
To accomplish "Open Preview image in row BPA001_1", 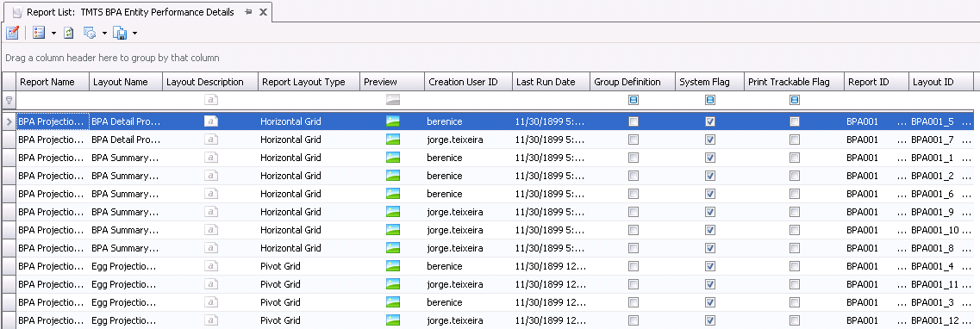I will point(392,158).
